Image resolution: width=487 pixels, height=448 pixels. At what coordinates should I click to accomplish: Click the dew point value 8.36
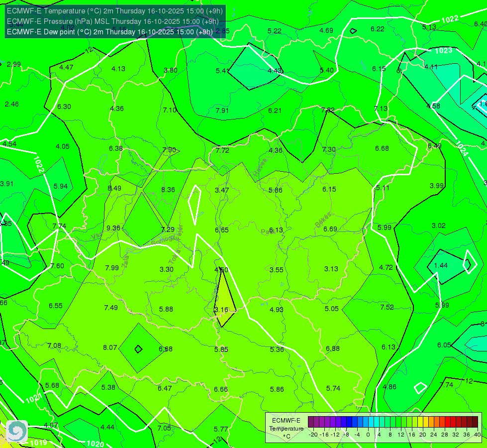(x=168, y=190)
